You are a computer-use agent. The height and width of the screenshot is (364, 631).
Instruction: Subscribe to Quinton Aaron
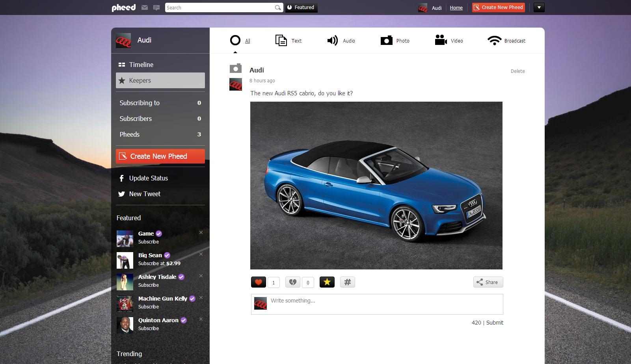point(149,329)
